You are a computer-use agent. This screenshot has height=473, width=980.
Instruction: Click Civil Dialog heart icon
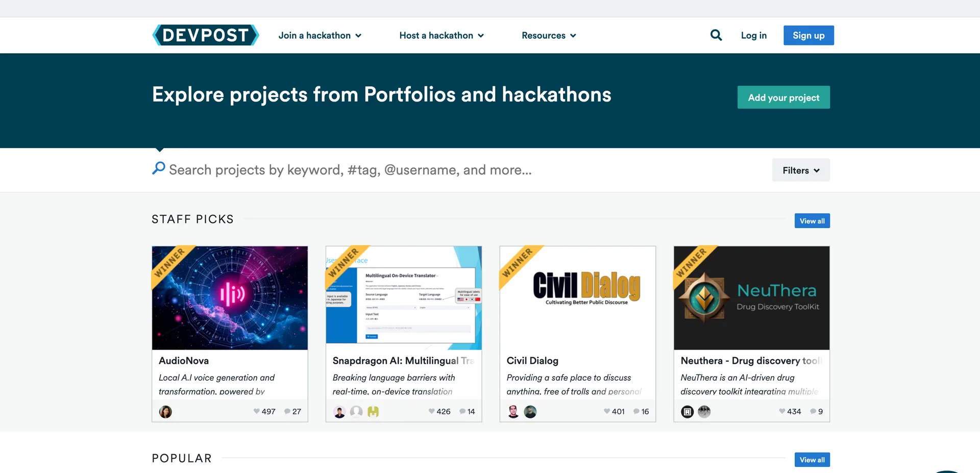pyautogui.click(x=606, y=411)
